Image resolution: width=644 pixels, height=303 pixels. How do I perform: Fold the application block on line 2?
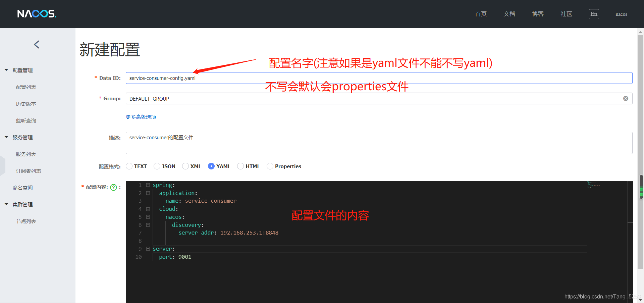[x=148, y=193]
